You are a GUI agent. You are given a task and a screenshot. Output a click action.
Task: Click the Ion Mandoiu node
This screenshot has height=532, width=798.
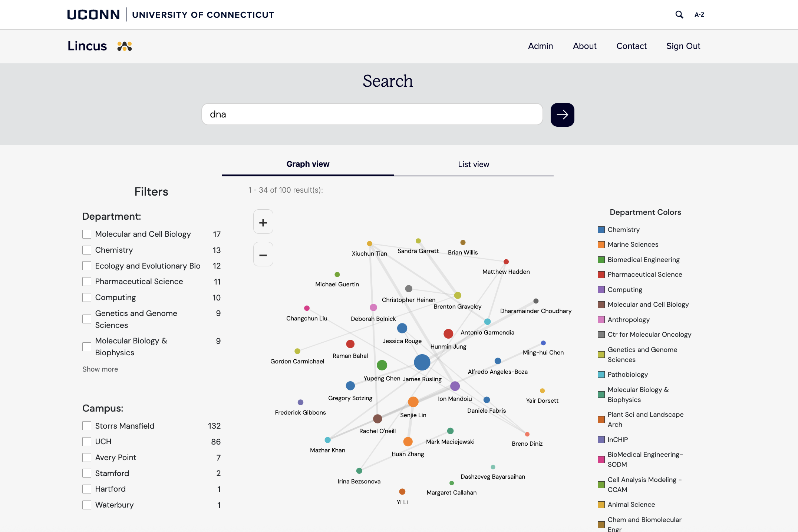pos(455,386)
